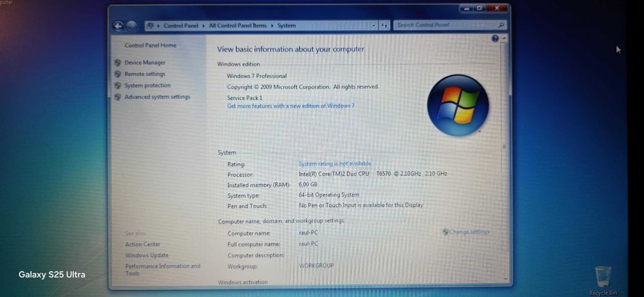Open Remote settings link
The width and height of the screenshot is (644, 297).
pos(145,74)
